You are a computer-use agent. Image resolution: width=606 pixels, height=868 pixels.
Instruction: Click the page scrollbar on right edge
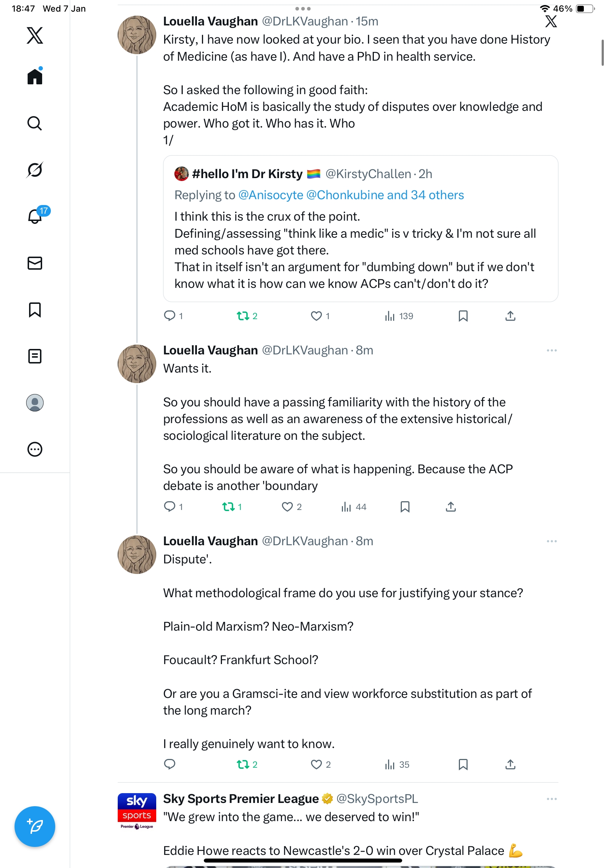[x=602, y=53]
